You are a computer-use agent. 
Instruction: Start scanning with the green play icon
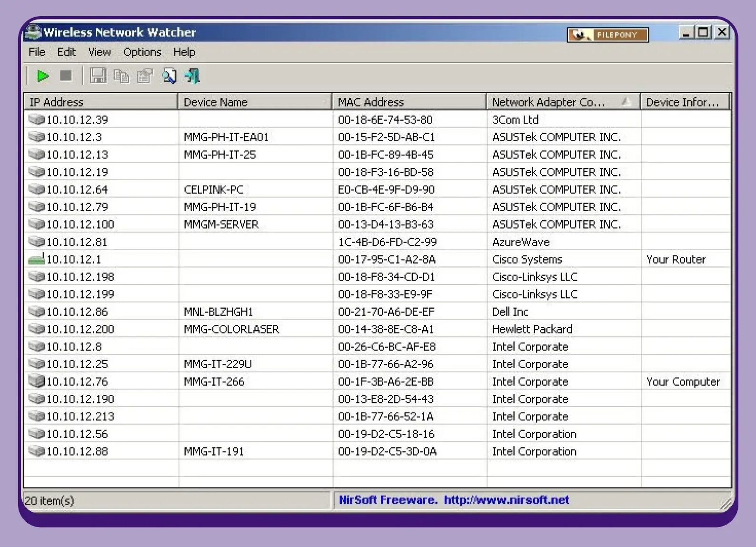click(43, 76)
